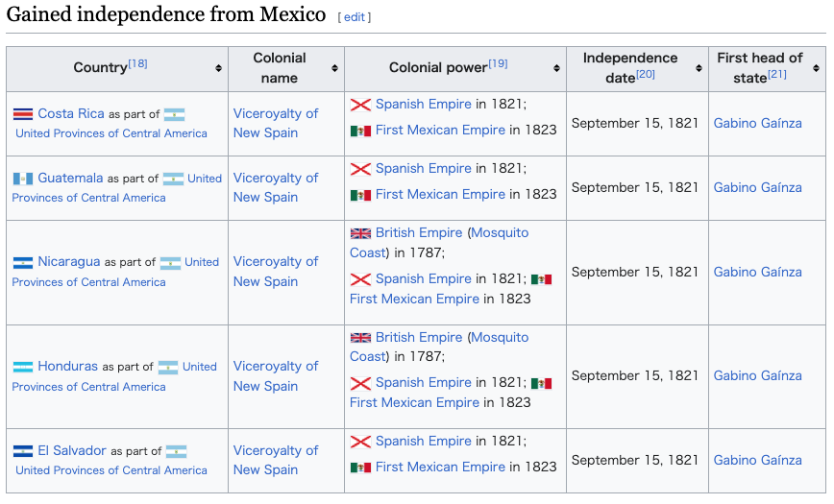The image size is (834, 504).
Task: Click the Mexican flag in El Salvador row
Action: click(360, 468)
